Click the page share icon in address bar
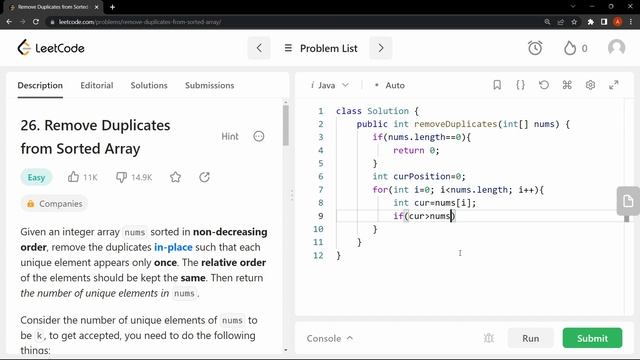 click(x=560, y=22)
